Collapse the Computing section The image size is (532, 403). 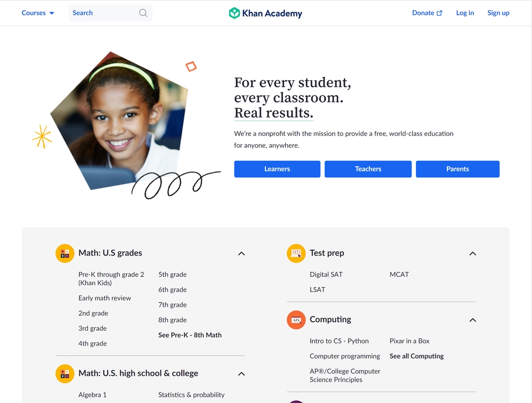472,320
